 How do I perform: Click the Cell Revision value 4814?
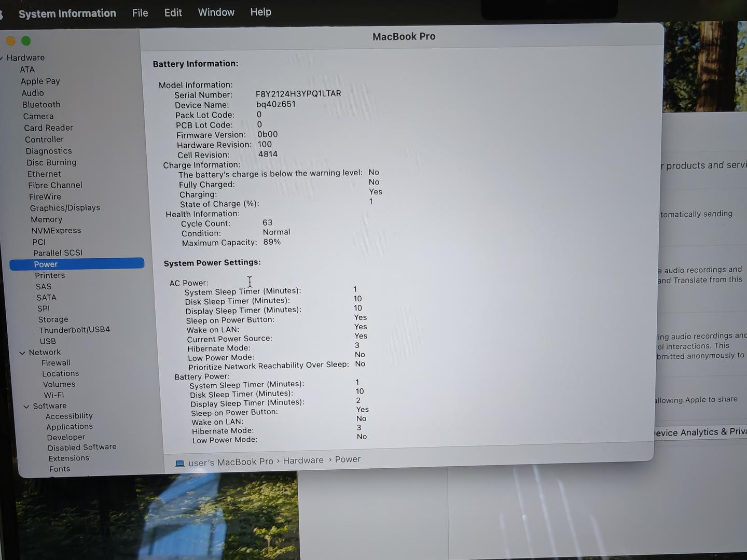coord(268,155)
